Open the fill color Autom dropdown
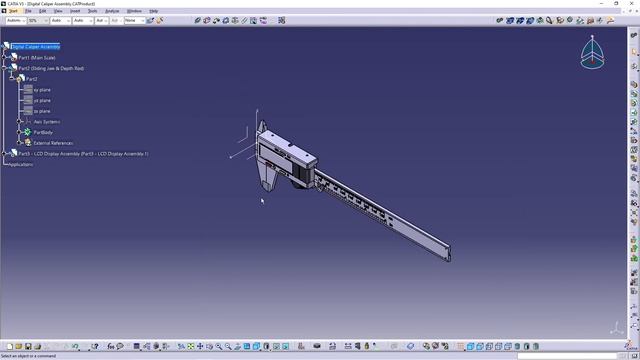Screen dimensions: 640x360 tap(16, 20)
